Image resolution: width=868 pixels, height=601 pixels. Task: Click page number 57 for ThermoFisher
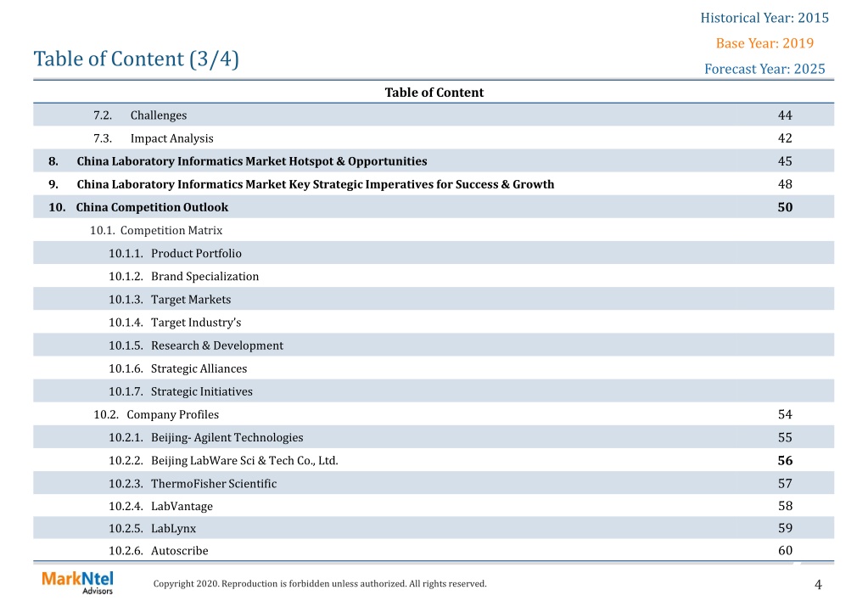tap(785, 484)
